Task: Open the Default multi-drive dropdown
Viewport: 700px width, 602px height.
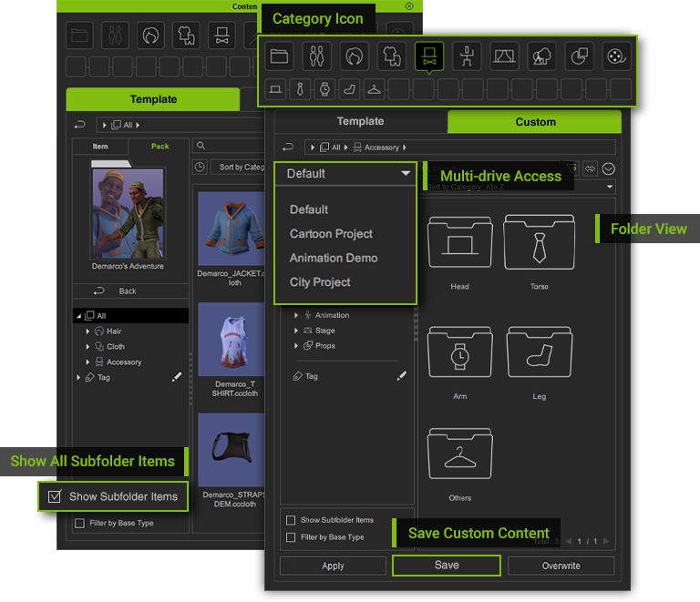Action: click(346, 174)
